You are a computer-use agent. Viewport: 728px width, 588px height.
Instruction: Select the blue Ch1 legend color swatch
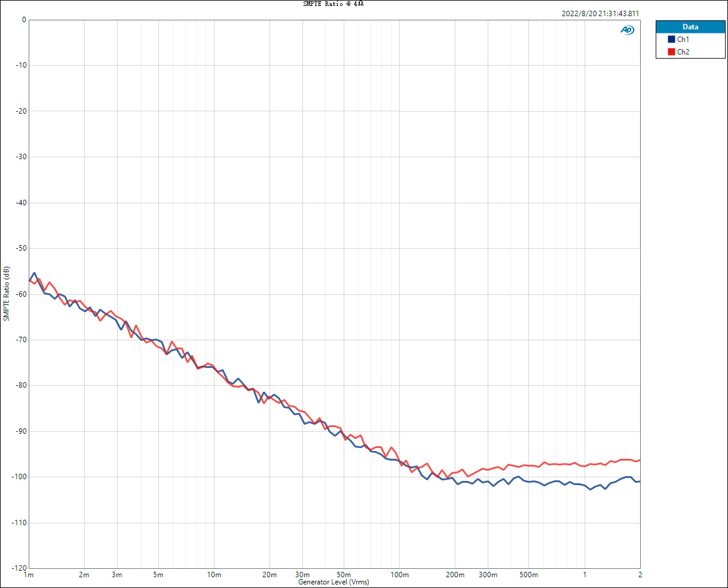click(671, 39)
